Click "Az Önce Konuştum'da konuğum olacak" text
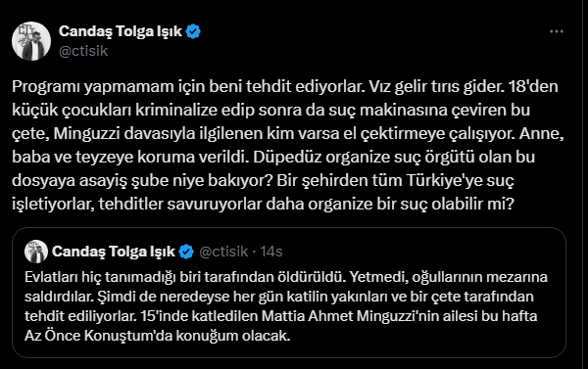The image size is (588, 369). (158, 336)
